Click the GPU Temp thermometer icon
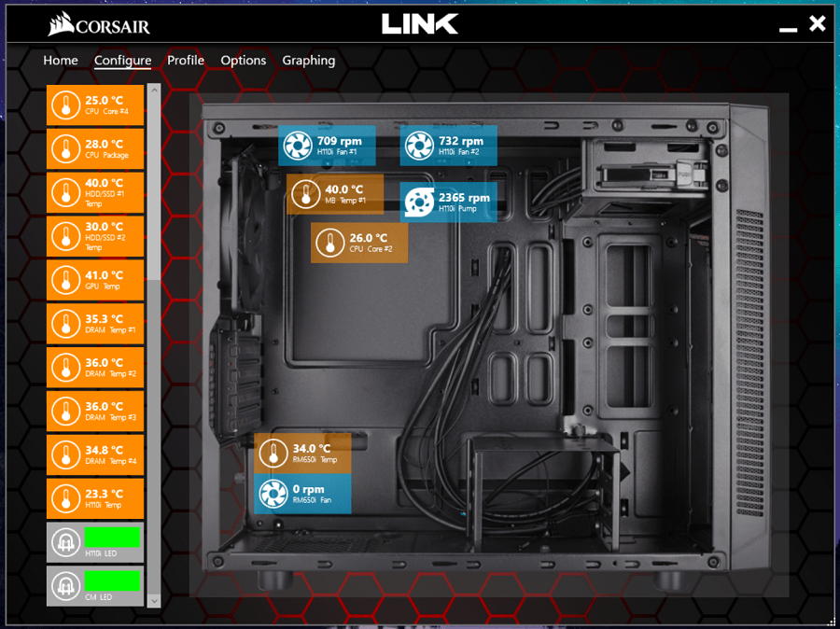The image size is (840, 629). (66, 280)
